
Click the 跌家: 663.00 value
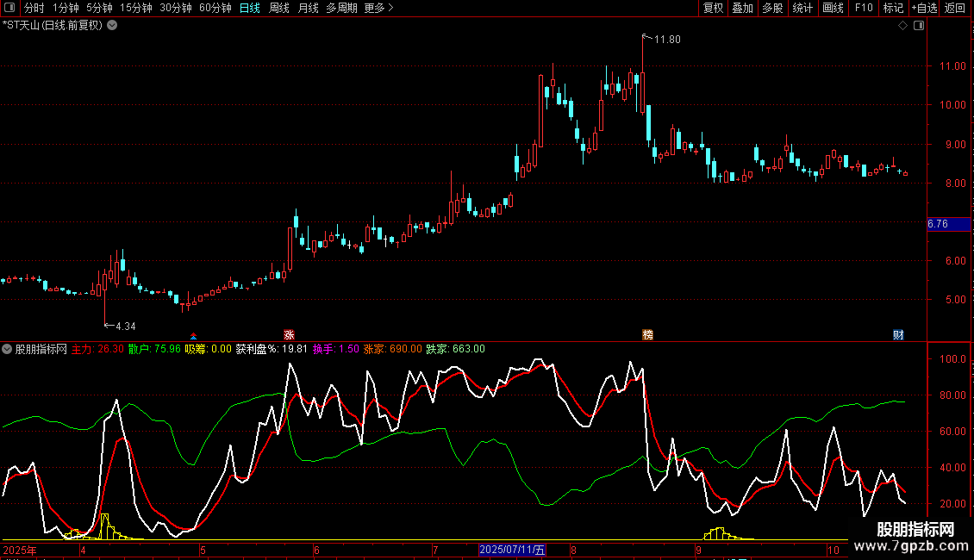tap(455, 349)
